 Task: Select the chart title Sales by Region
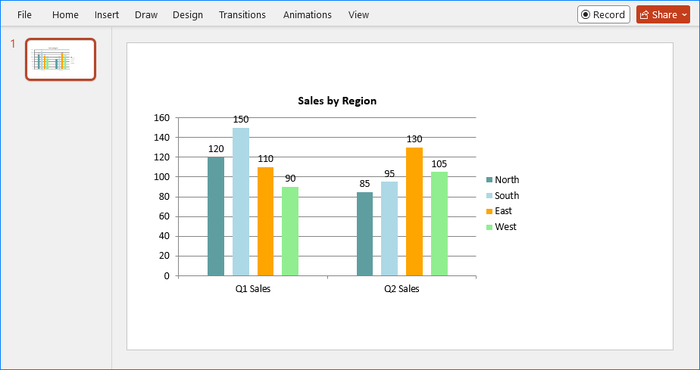point(337,101)
